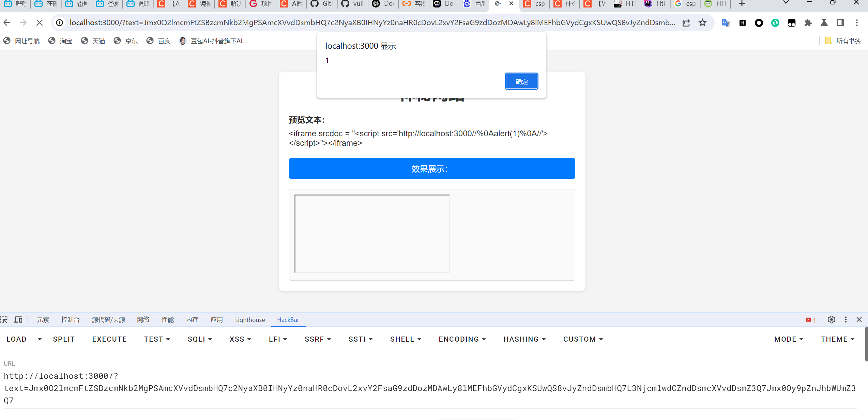Open the Extensions puzzle icon
The image size is (868, 420).
point(808,23)
